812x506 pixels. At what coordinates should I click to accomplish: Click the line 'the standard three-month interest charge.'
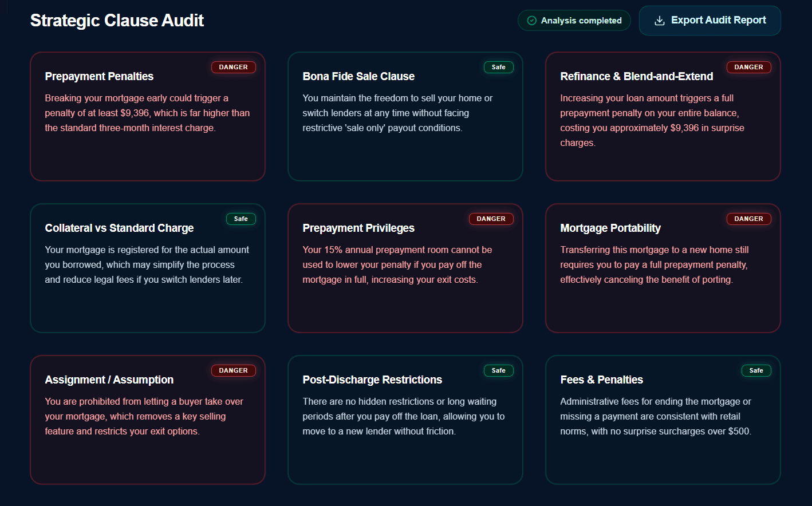click(131, 128)
